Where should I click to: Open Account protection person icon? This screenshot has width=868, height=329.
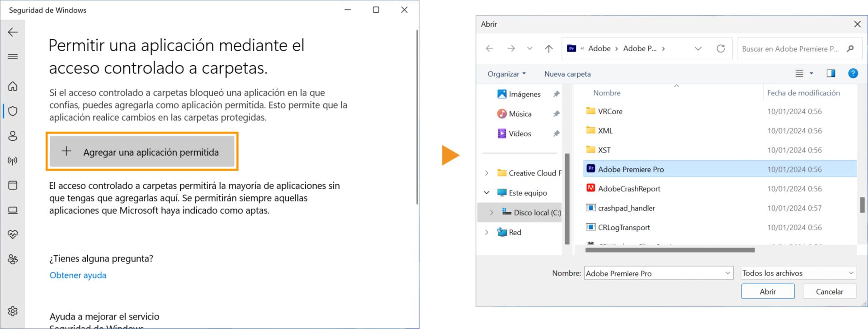click(13, 136)
